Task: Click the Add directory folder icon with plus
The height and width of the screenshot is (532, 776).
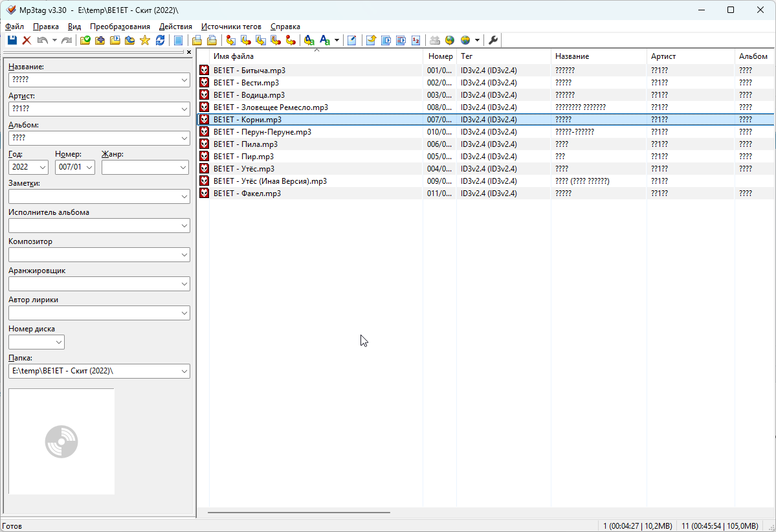Action: [100, 41]
